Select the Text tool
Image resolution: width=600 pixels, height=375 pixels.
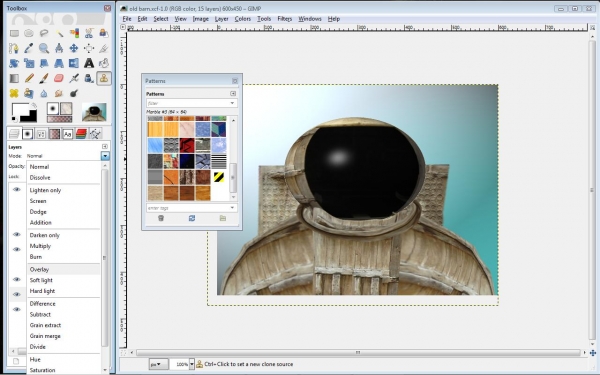coord(89,63)
